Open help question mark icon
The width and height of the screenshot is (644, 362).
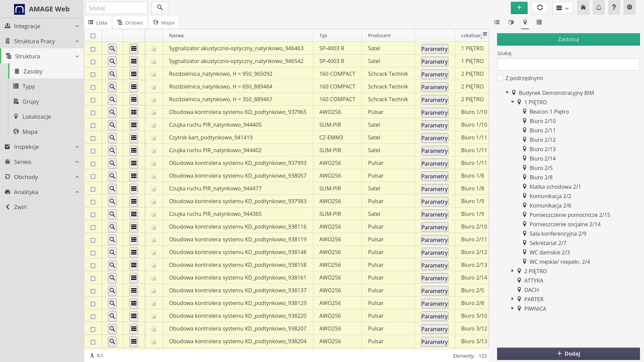[614, 7]
